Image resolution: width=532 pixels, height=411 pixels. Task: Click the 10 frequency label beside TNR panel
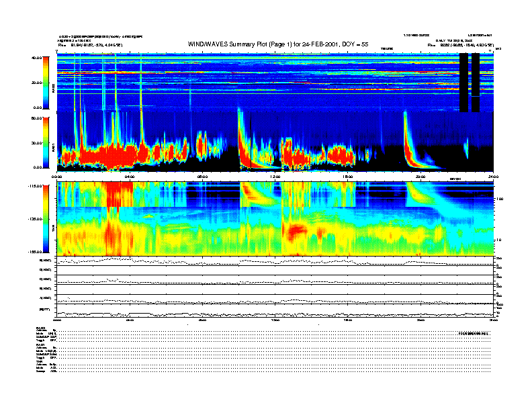(x=498, y=240)
